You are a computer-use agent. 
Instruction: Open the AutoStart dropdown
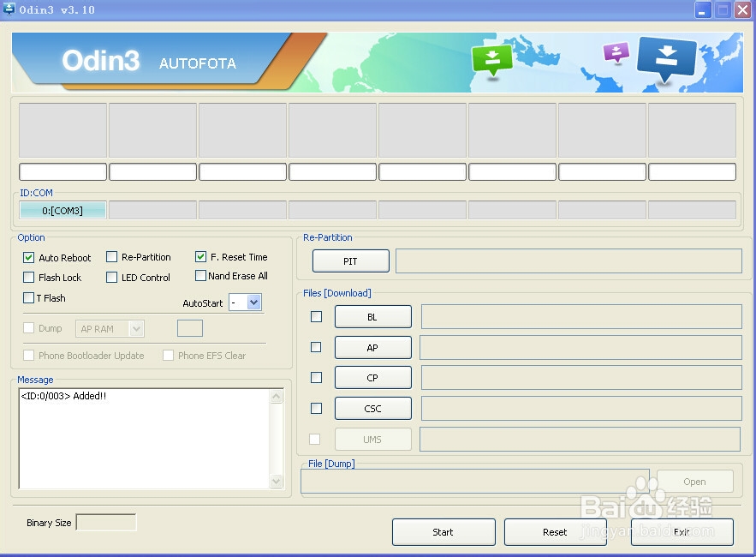pos(253,302)
